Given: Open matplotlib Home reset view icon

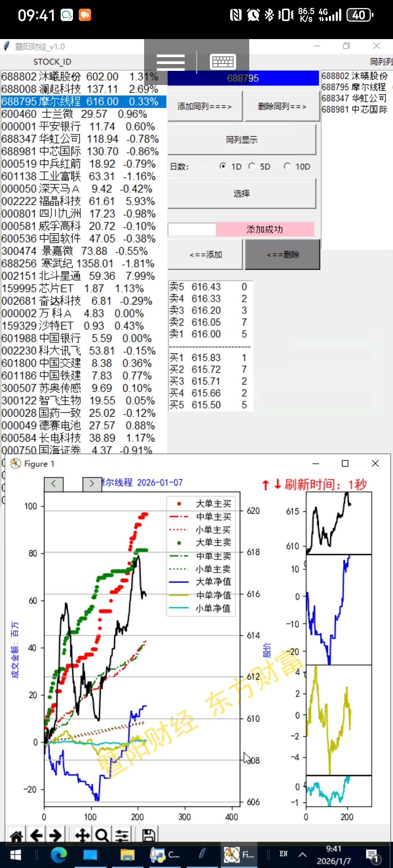Looking at the screenshot, I should [x=16, y=835].
